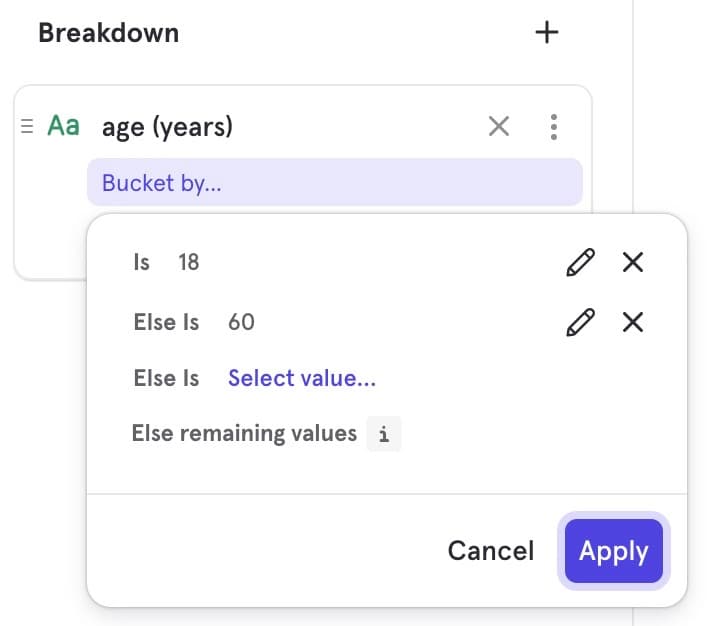710x626 pixels.
Task: Click the value 18 in first condition
Action: pos(188,263)
